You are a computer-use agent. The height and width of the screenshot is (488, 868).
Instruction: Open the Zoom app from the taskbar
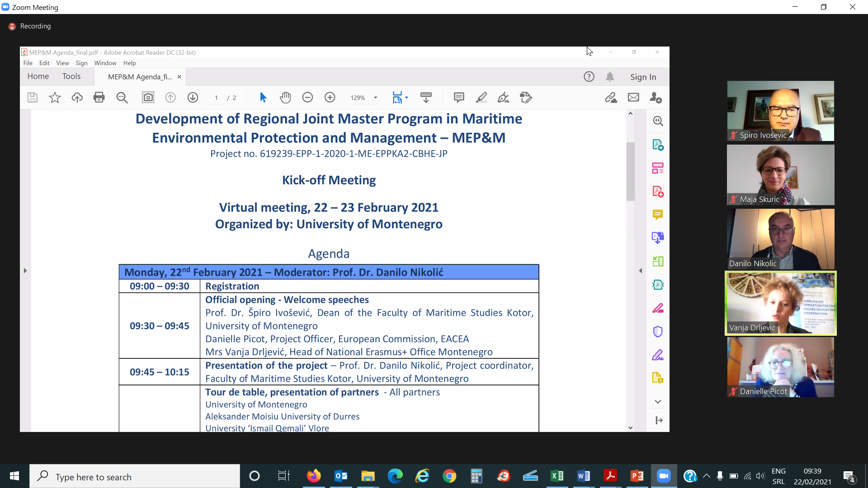664,476
